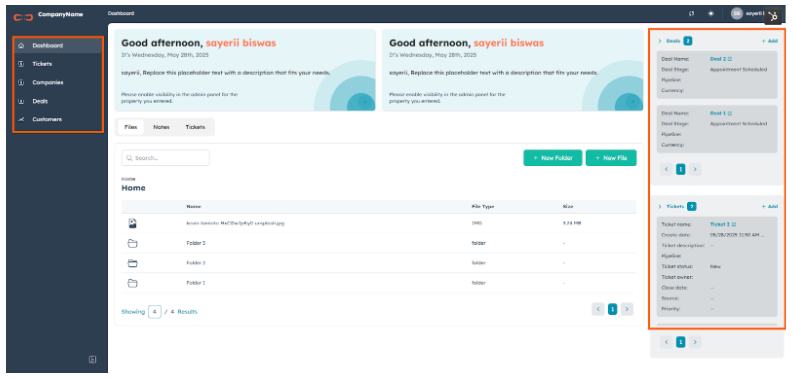
Task: Go to next page in files table
Action: [x=627, y=309]
